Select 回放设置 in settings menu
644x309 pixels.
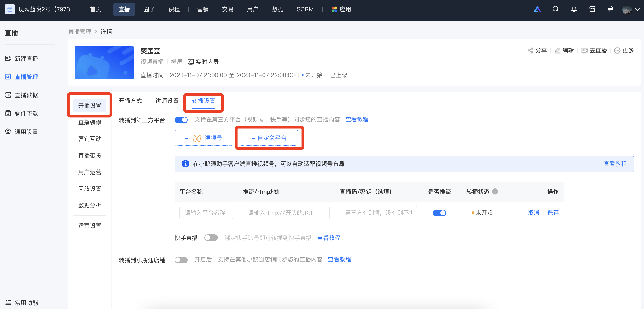[90, 189]
